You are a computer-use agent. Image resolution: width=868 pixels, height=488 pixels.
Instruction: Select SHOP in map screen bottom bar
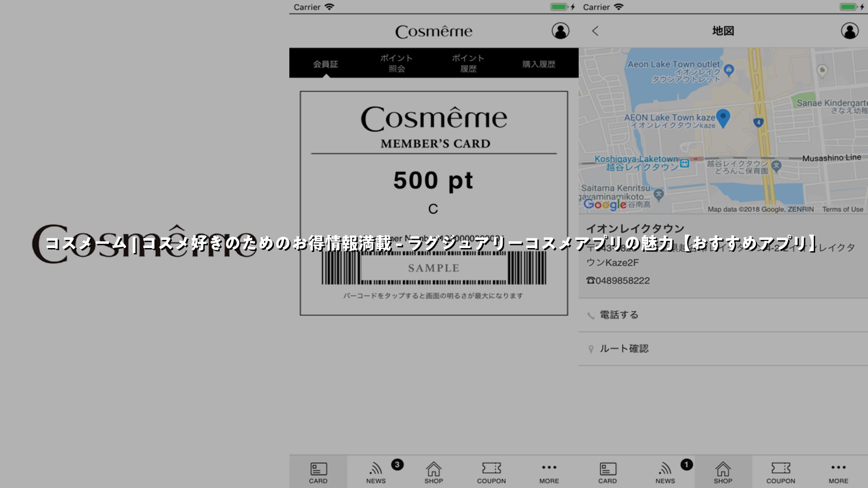(723, 473)
